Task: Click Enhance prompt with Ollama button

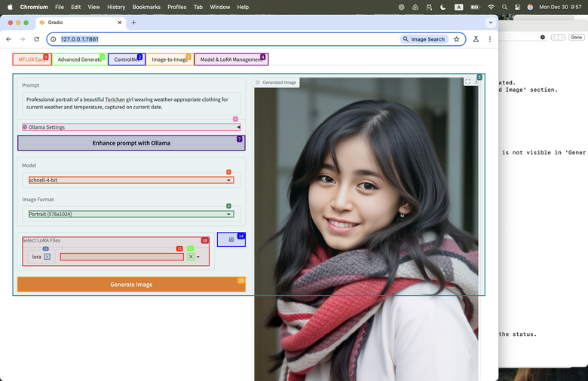Action: (x=131, y=143)
